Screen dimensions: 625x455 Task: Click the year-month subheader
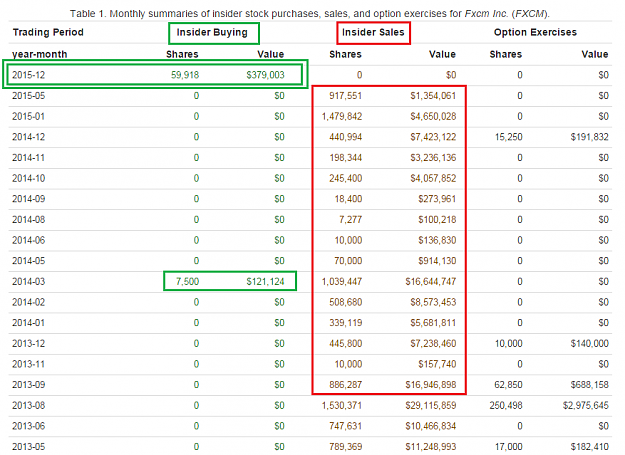pos(39,54)
